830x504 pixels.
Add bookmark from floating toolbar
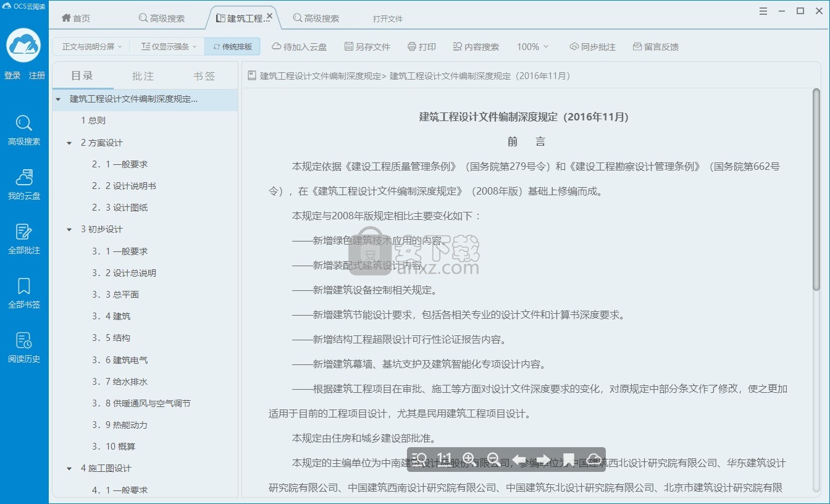point(569,460)
